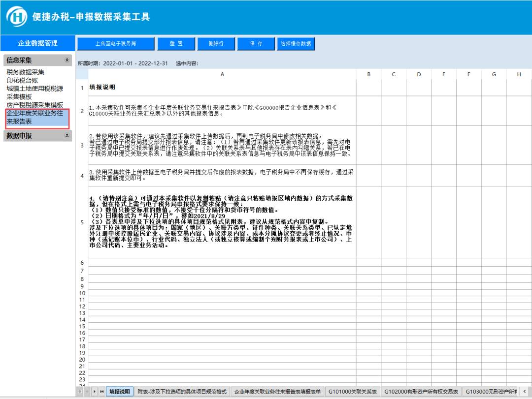Viewport: 532px width, 399px height.
Task: Click the 选中内容 label
Action: pos(187,63)
